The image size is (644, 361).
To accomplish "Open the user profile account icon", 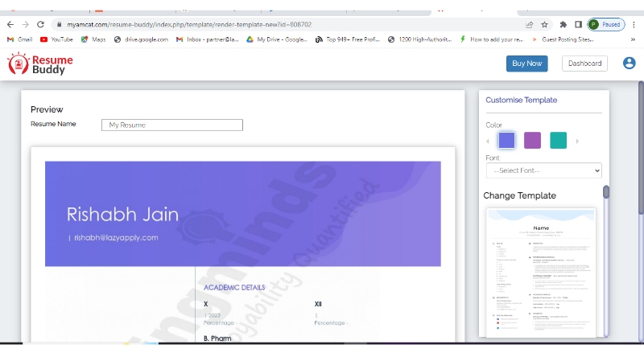I will tap(629, 64).
